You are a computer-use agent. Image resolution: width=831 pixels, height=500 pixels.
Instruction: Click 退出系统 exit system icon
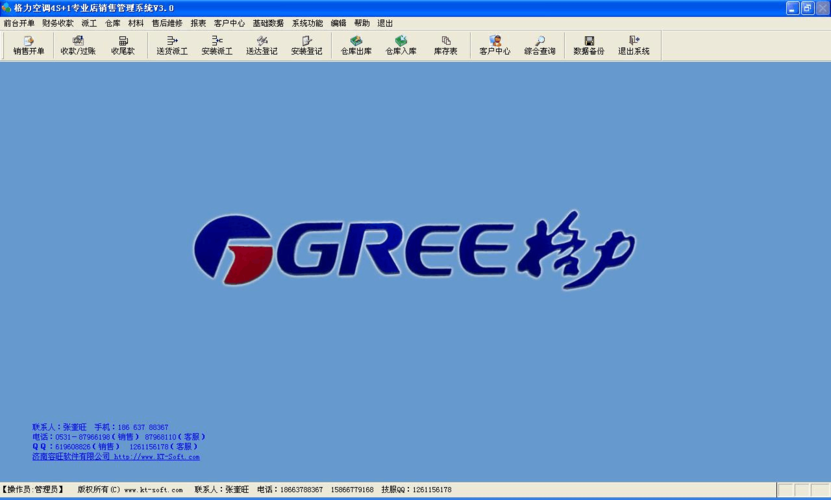point(633,45)
